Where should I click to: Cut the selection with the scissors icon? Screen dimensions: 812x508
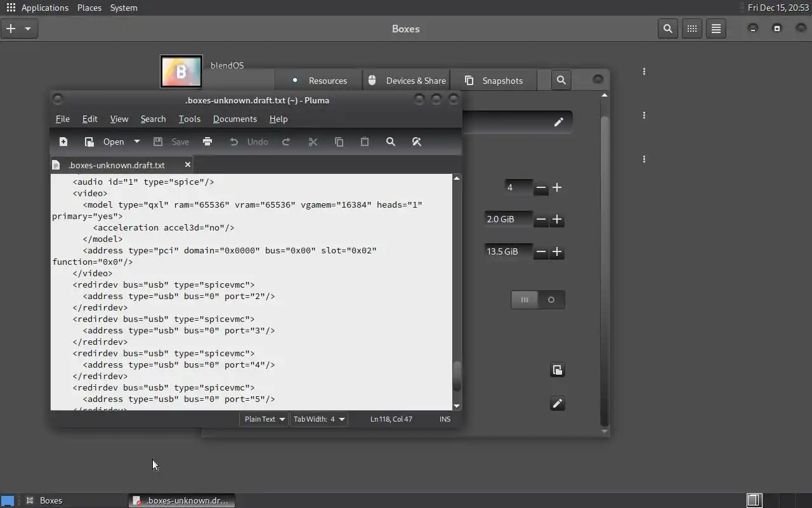(x=313, y=142)
